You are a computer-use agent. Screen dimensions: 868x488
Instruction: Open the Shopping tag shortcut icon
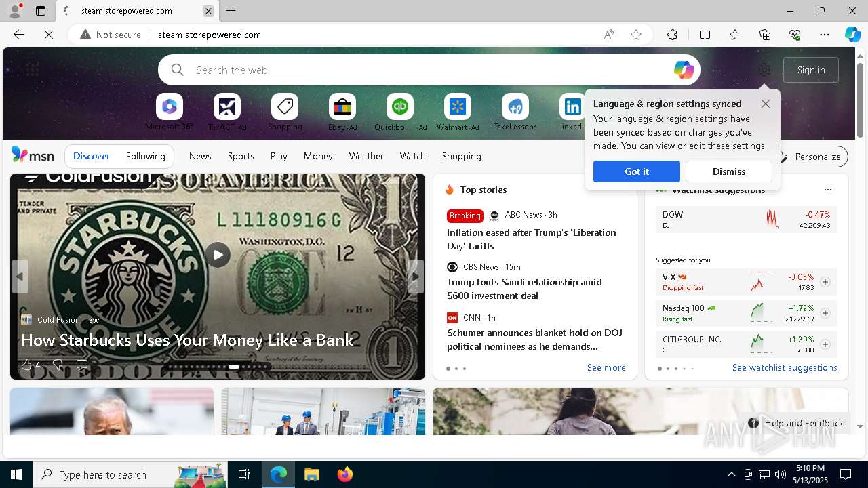285,107
